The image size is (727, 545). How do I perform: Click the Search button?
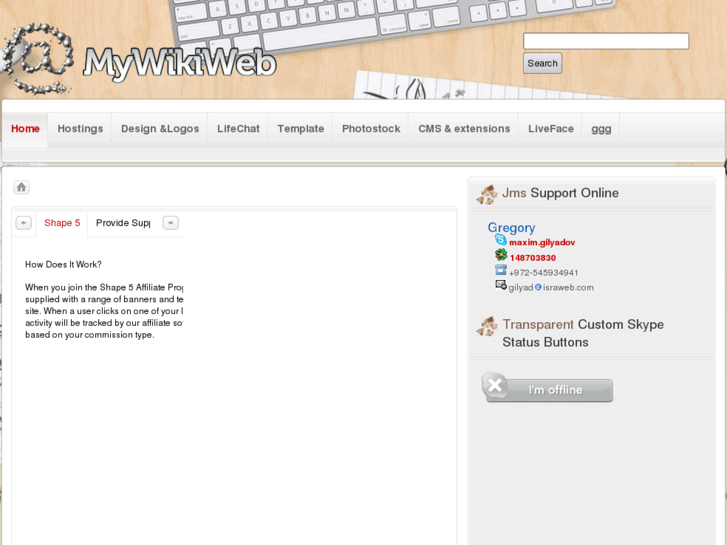pyautogui.click(x=542, y=63)
